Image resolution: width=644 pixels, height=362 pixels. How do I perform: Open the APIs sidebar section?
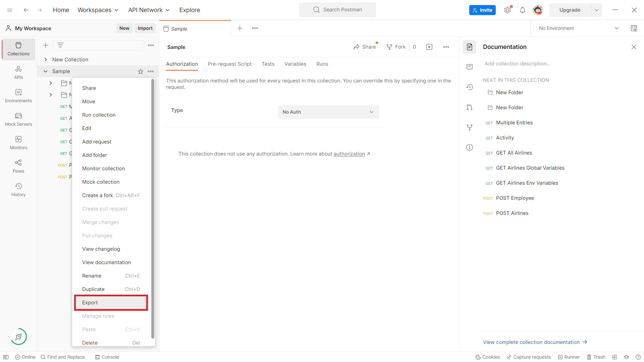18,72
